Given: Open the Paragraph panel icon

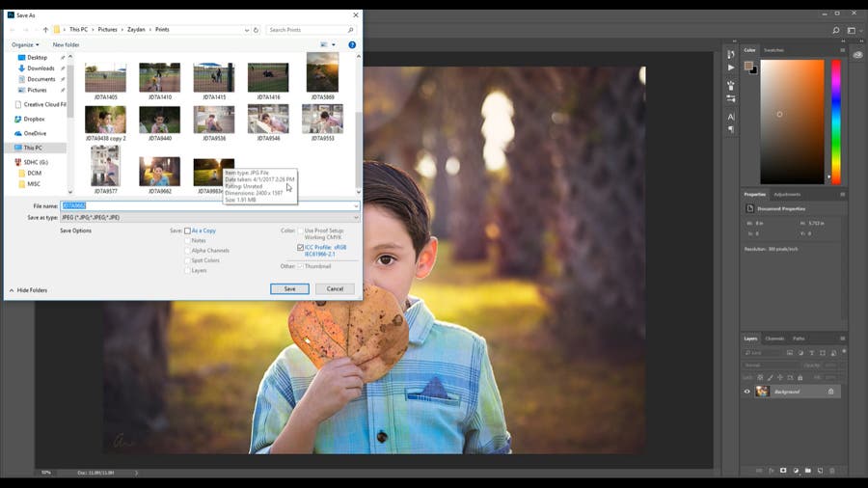Looking at the screenshot, I should click(x=731, y=129).
